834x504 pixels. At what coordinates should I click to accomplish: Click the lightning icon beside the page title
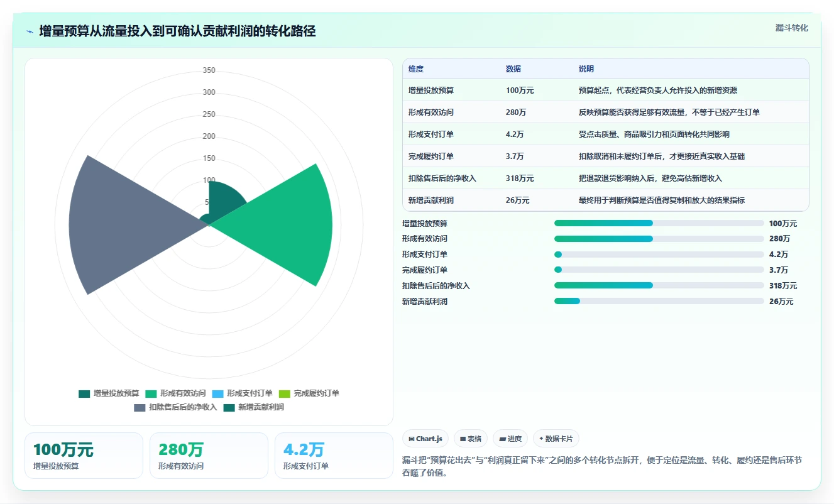pyautogui.click(x=30, y=31)
